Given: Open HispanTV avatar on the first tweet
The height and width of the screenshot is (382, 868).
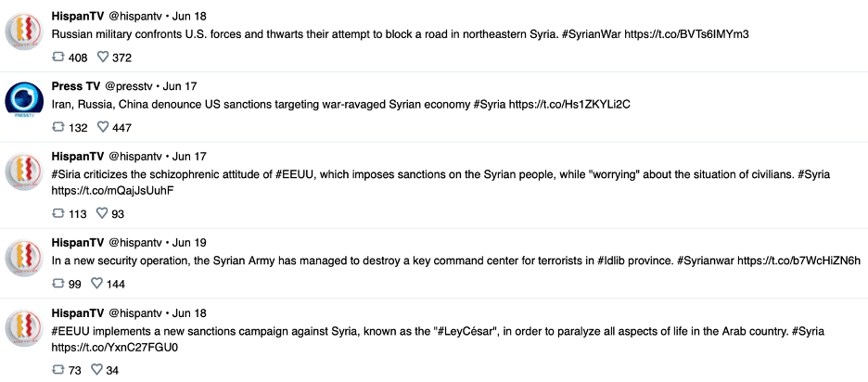Looking at the screenshot, I should click(x=24, y=30).
